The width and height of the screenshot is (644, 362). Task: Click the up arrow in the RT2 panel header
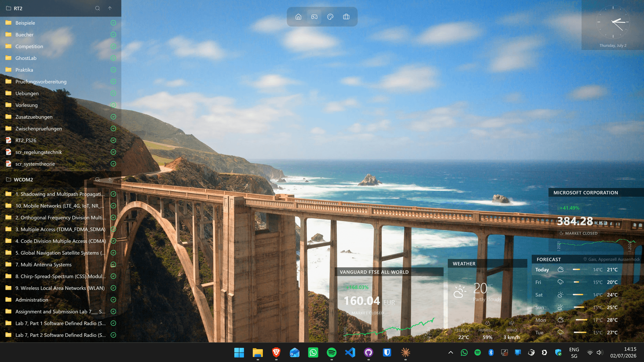point(110,8)
